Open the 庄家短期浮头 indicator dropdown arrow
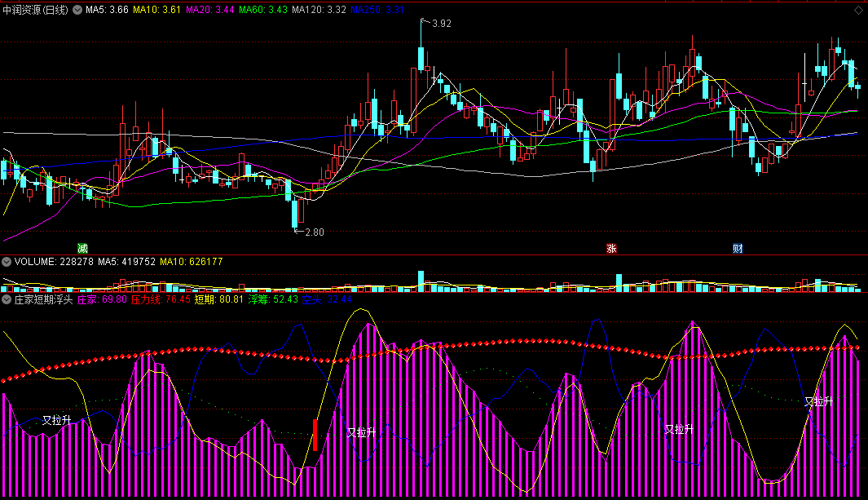Screen dimensions: 868x500 point(7,299)
